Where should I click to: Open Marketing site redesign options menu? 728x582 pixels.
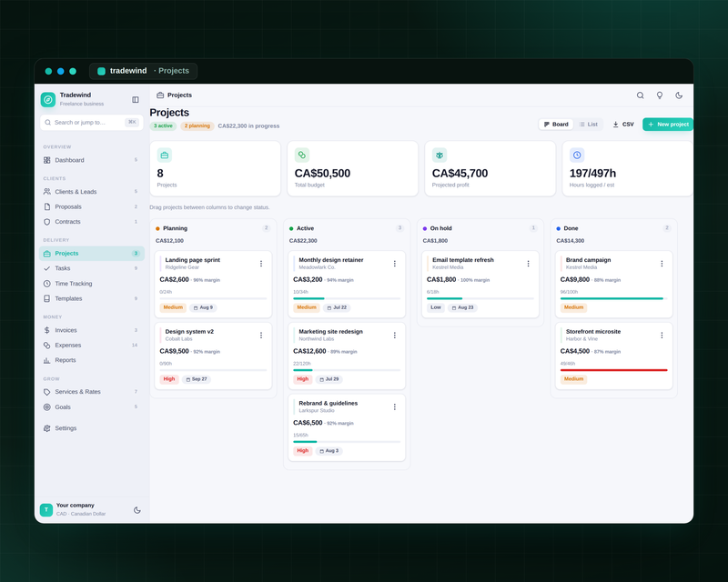(x=395, y=335)
